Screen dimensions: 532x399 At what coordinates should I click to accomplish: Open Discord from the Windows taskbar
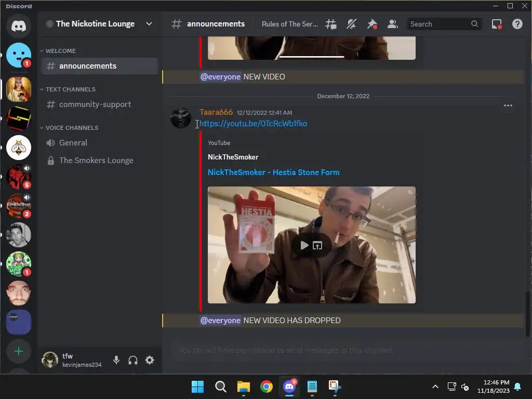click(289, 387)
